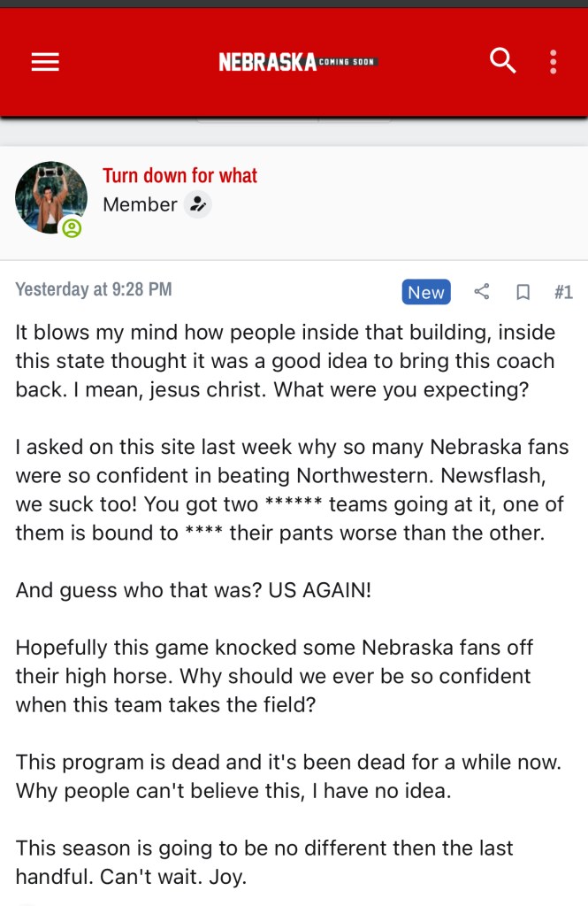Open the hamburger navigation menu

pyautogui.click(x=45, y=61)
